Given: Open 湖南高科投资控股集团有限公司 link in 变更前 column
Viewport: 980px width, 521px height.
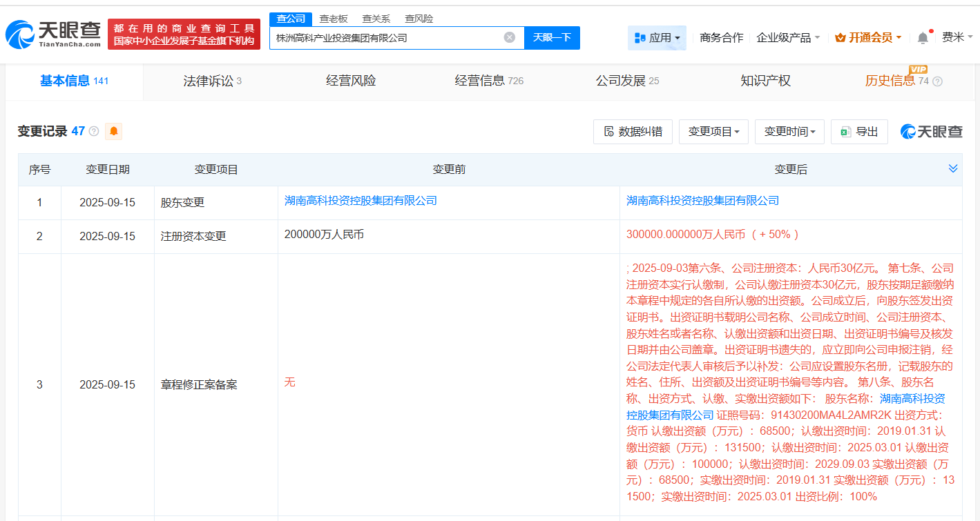Looking at the screenshot, I should (361, 201).
